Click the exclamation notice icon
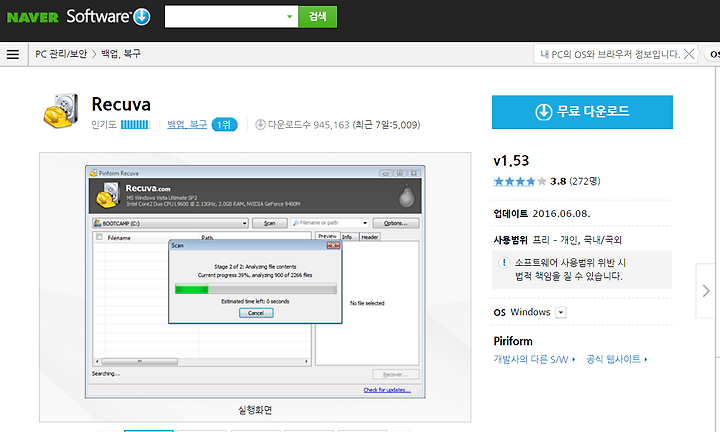The width and height of the screenshot is (720, 432). click(504, 263)
